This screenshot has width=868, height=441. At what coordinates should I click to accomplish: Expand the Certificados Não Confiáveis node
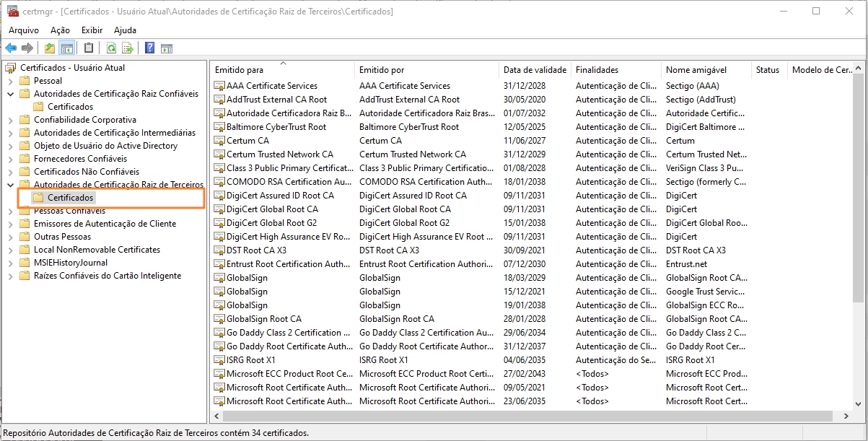point(11,172)
